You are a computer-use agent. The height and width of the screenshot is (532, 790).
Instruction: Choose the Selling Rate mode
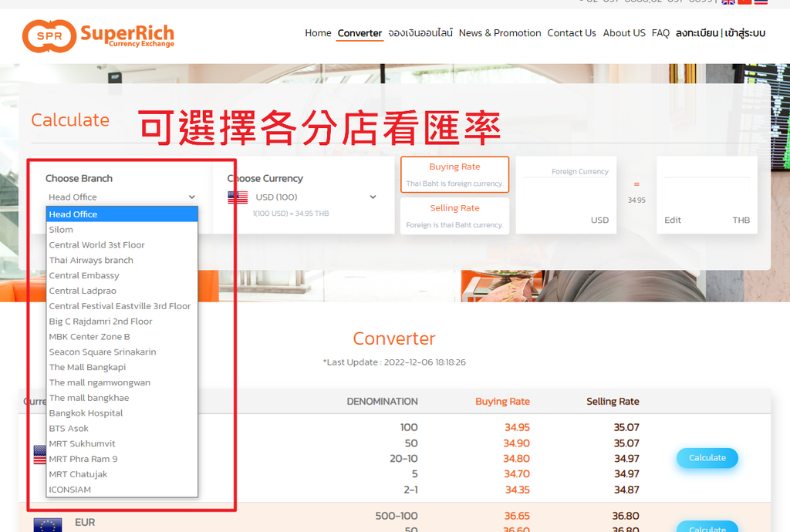454,216
